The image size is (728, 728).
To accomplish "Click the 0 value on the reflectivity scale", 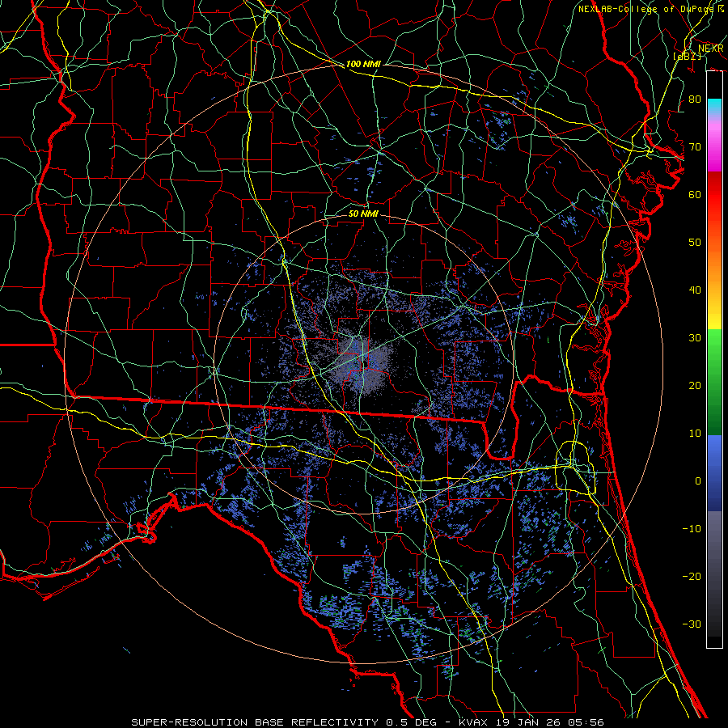I will coord(698,481).
